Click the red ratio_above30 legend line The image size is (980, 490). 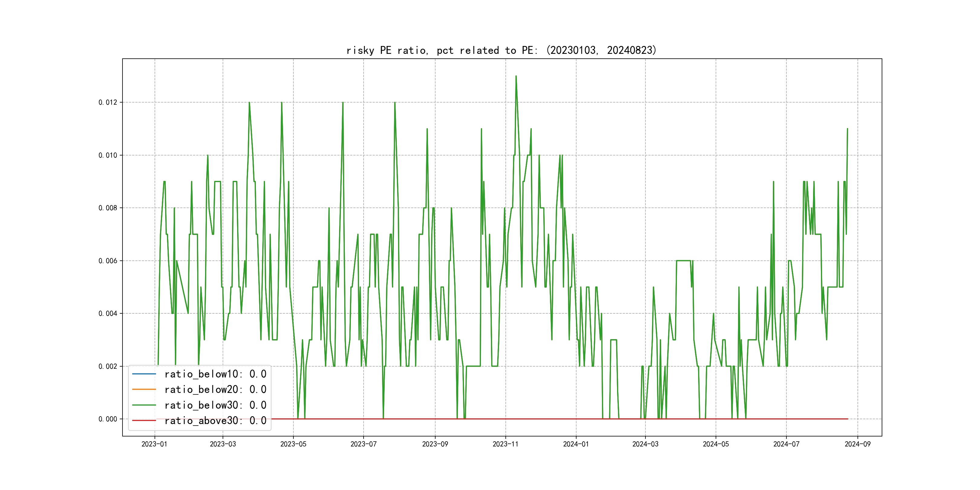(x=144, y=421)
